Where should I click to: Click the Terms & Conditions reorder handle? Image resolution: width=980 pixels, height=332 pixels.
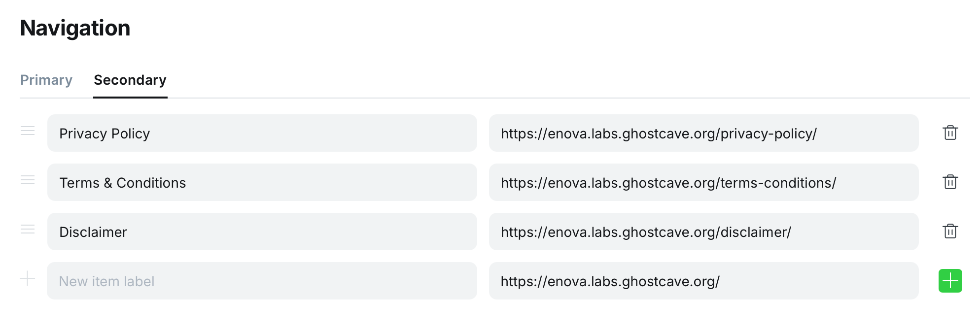pyautogui.click(x=28, y=180)
